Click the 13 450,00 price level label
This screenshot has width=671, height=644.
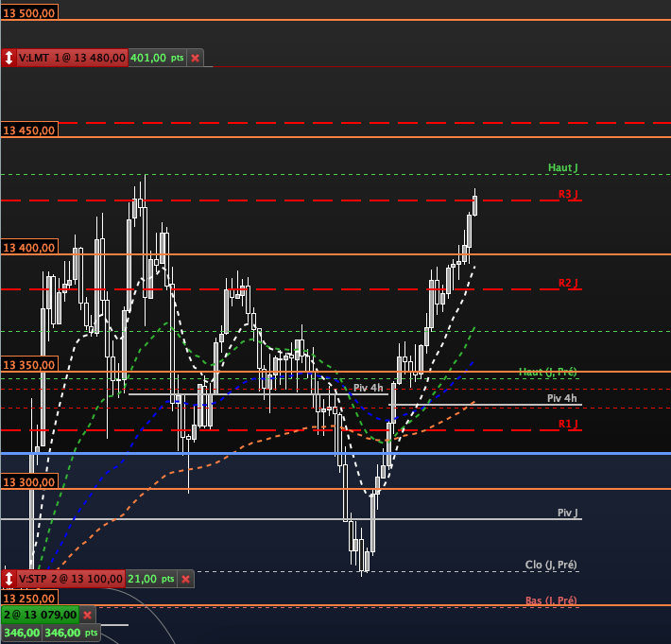pos(29,131)
